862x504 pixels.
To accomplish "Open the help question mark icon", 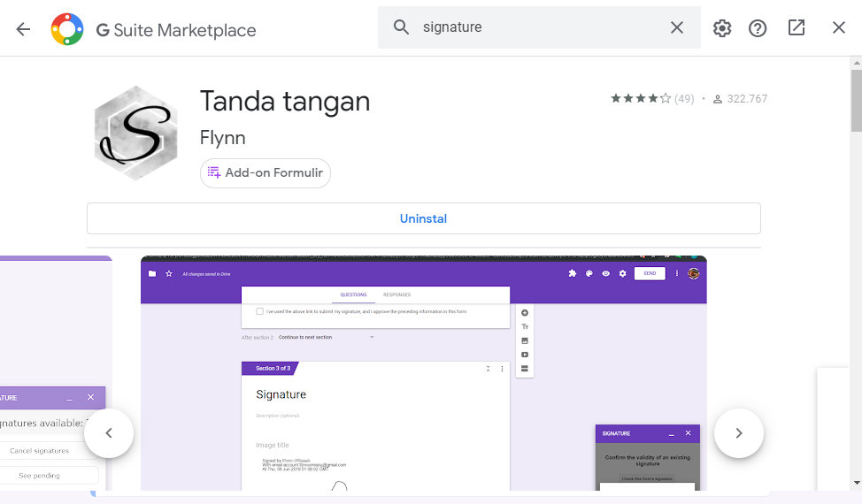I will point(758,28).
